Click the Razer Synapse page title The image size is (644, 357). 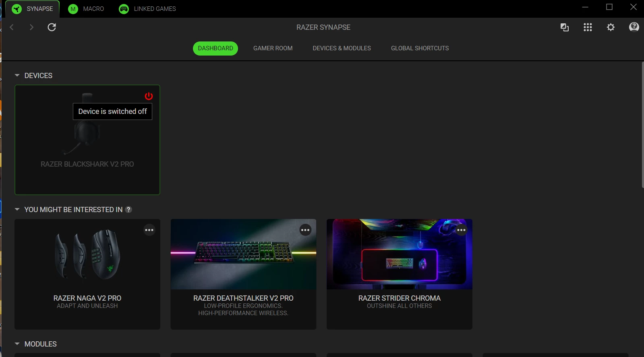(x=323, y=27)
